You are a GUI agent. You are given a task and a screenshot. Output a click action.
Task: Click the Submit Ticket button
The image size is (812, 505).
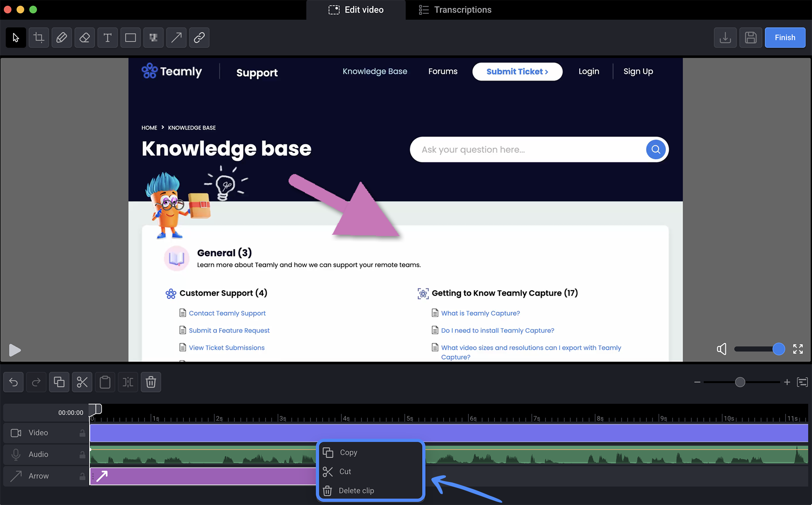(517, 72)
